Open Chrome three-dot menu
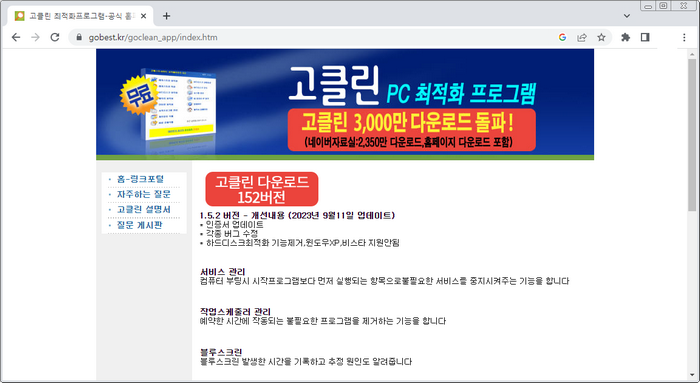This screenshot has height=383, width=700. (684, 37)
